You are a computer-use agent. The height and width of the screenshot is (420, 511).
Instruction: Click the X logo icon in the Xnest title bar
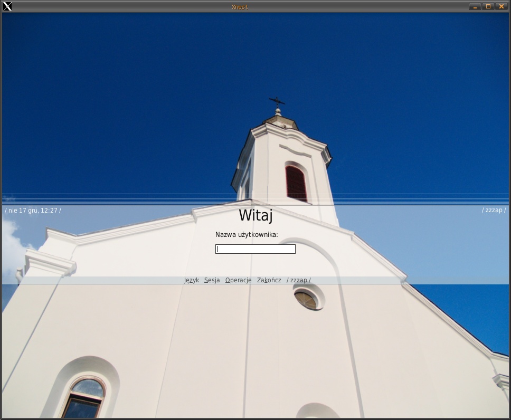click(7, 6)
